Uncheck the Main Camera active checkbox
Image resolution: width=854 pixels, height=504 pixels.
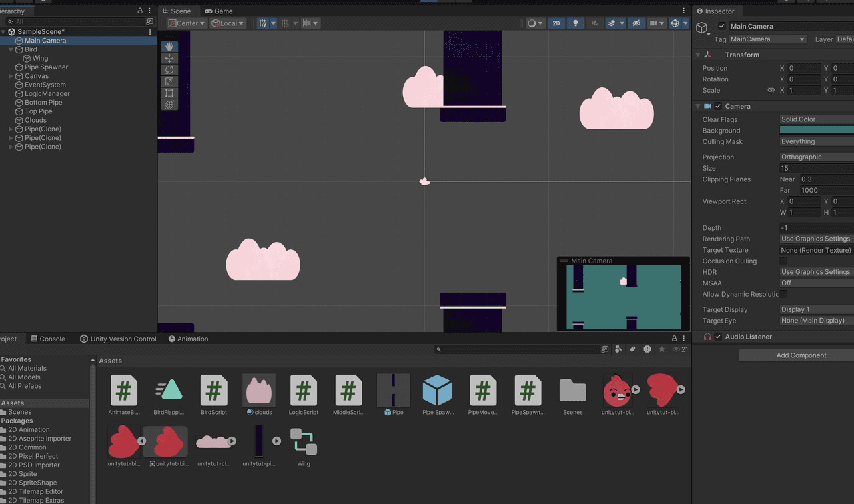(721, 27)
